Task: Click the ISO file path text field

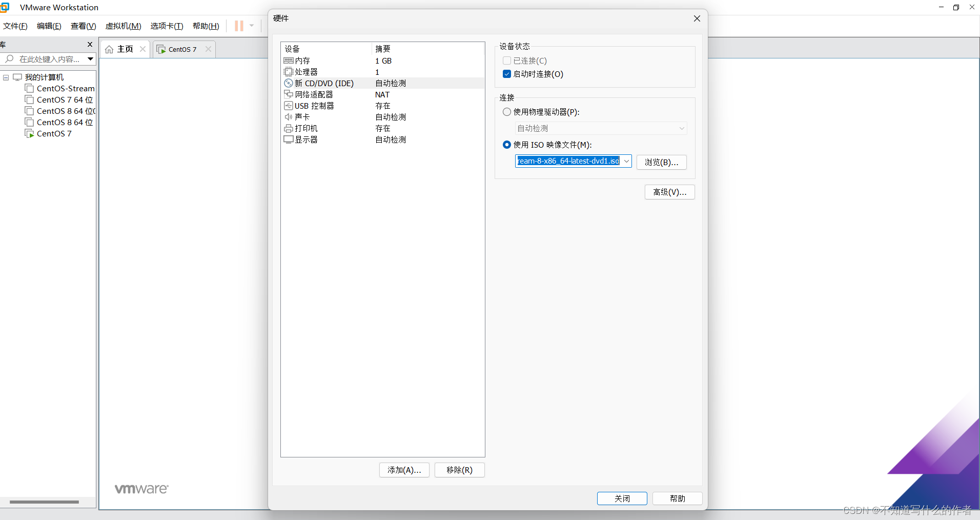Action: click(x=568, y=161)
